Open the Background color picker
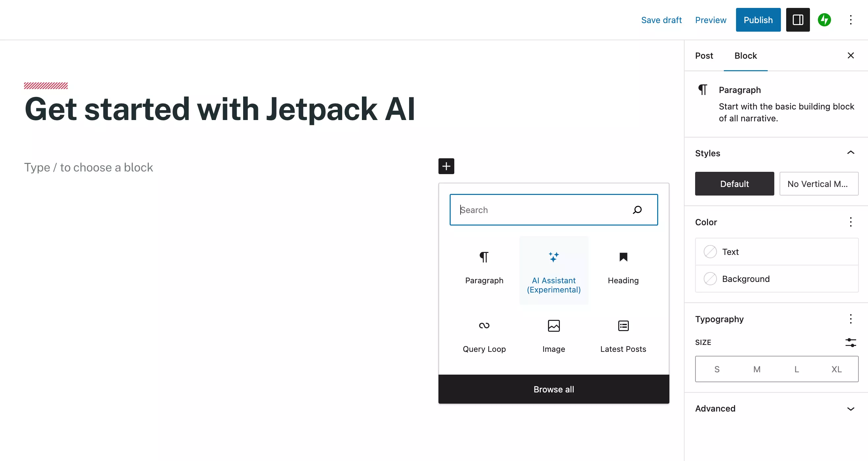 [x=777, y=279]
